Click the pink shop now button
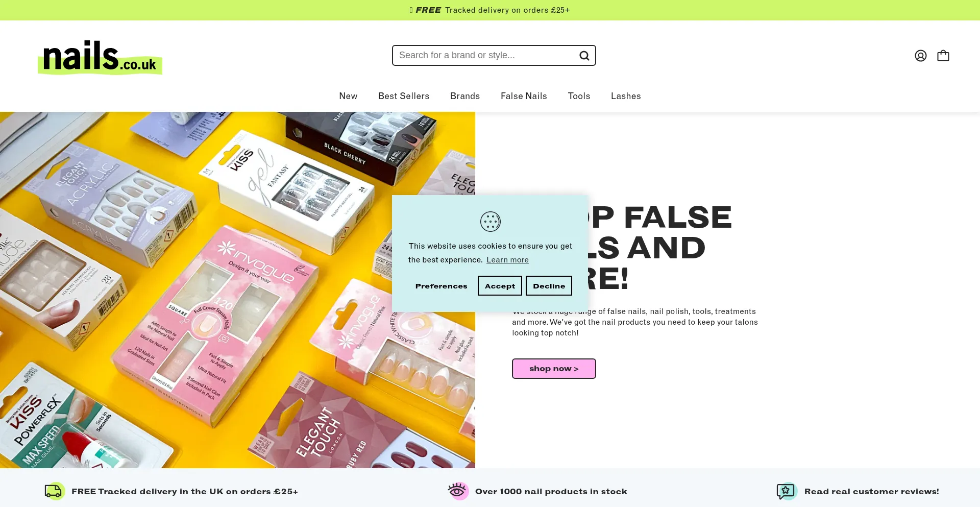980x507 pixels. (x=554, y=369)
